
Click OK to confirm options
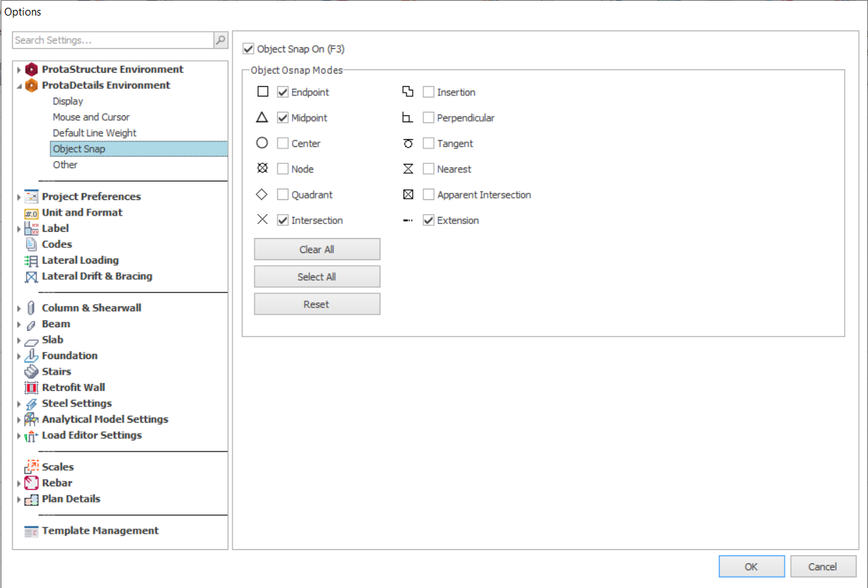751,566
